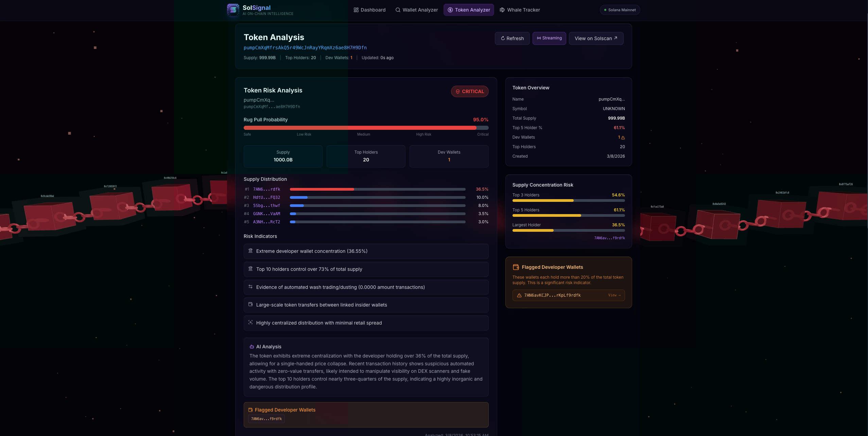Viewport: 868px width, 436px height.
Task: Switch to Wallet Analyzer tab
Action: point(417,10)
